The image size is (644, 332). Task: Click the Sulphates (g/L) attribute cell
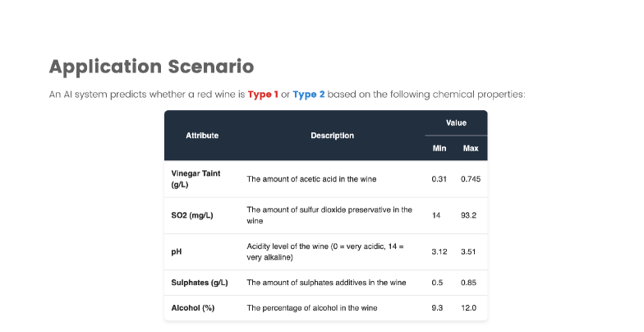point(200,283)
